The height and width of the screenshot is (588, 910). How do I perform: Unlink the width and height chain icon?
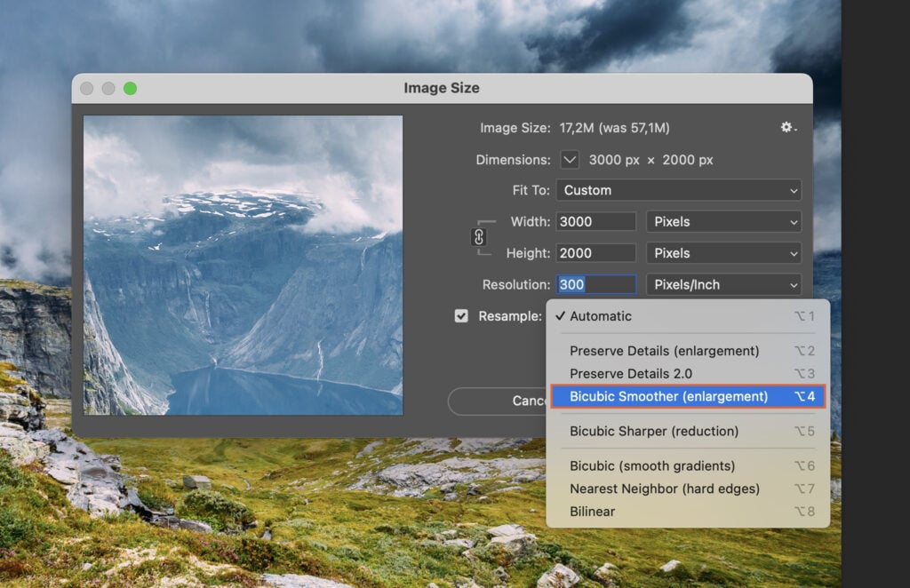coord(478,237)
